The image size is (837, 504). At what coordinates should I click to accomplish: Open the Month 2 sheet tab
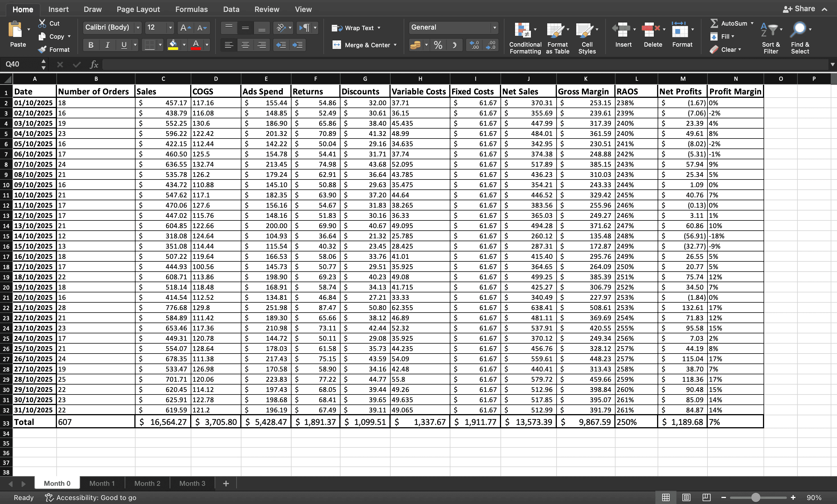click(147, 483)
